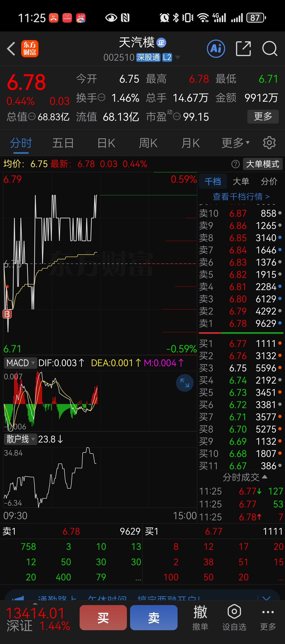The image size is (285, 644).
Task: Open the MACD indicator dropdown
Action: pyautogui.click(x=21, y=363)
